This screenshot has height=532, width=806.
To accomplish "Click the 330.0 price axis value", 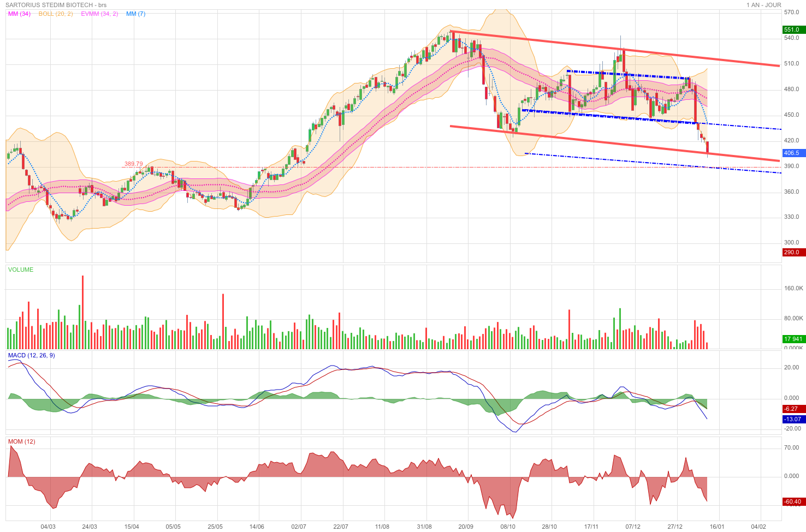I will (792, 217).
